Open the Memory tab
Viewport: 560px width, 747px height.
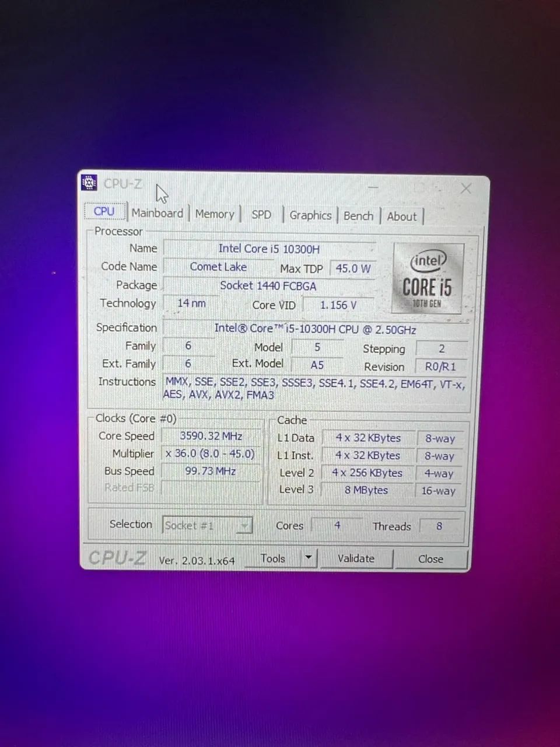[x=215, y=214]
